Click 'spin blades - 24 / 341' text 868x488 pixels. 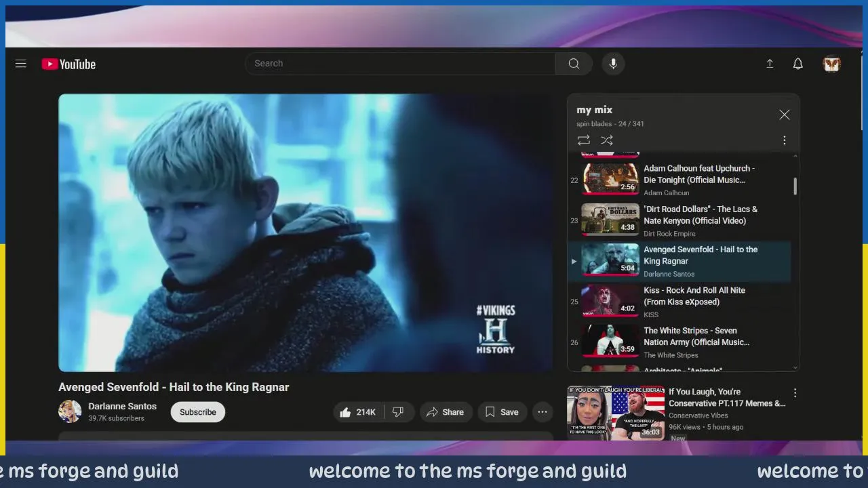pyautogui.click(x=610, y=124)
